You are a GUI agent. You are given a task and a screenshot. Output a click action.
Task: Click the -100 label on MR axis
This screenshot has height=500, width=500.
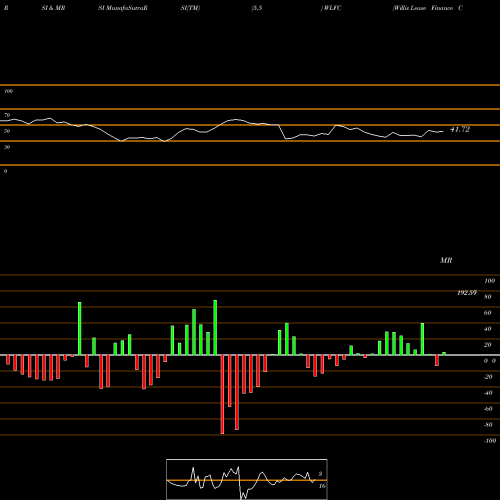(x=490, y=441)
